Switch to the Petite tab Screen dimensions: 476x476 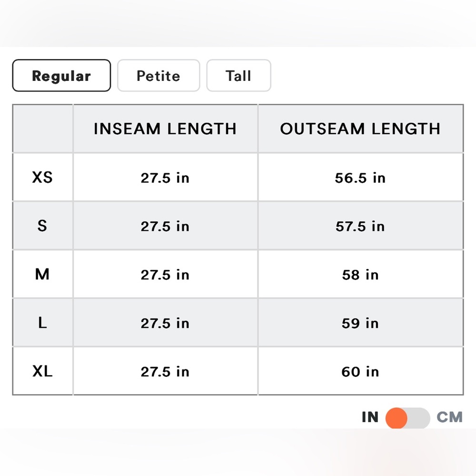point(159,76)
